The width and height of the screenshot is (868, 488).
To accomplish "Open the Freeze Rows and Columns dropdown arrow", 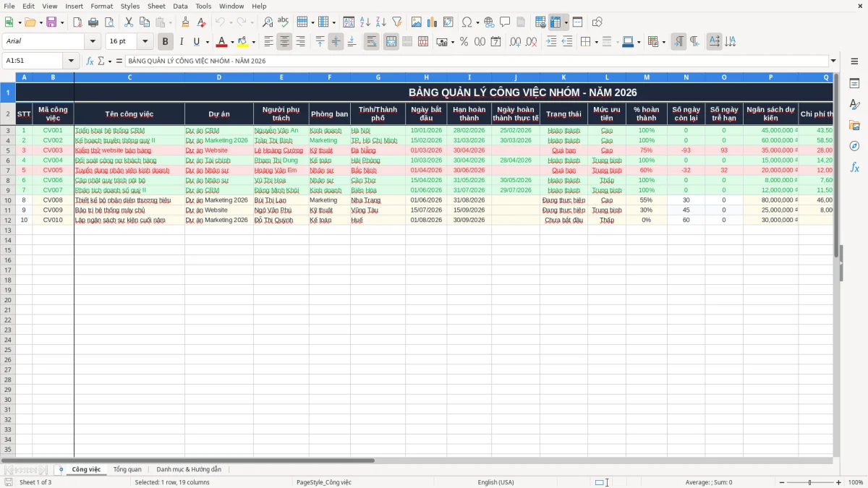I will [x=566, y=22].
